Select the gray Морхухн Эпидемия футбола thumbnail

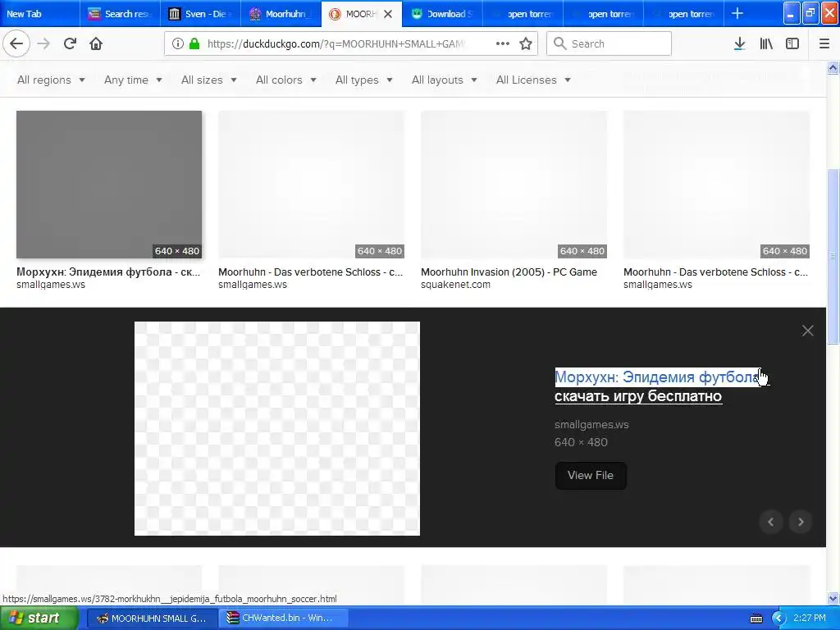click(x=109, y=185)
